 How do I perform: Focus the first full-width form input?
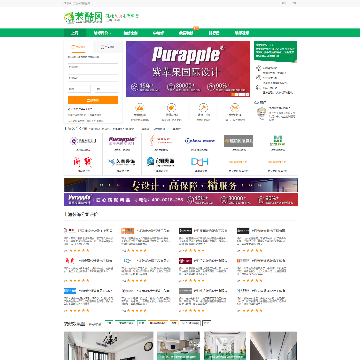click(x=93, y=67)
